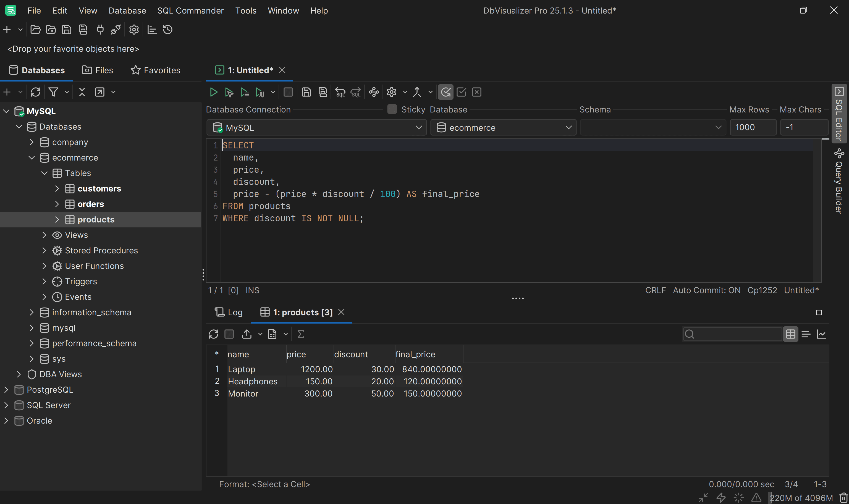Viewport: 849px width, 504px height.
Task: Enable the Sticky checkbox
Action: pos(392,109)
